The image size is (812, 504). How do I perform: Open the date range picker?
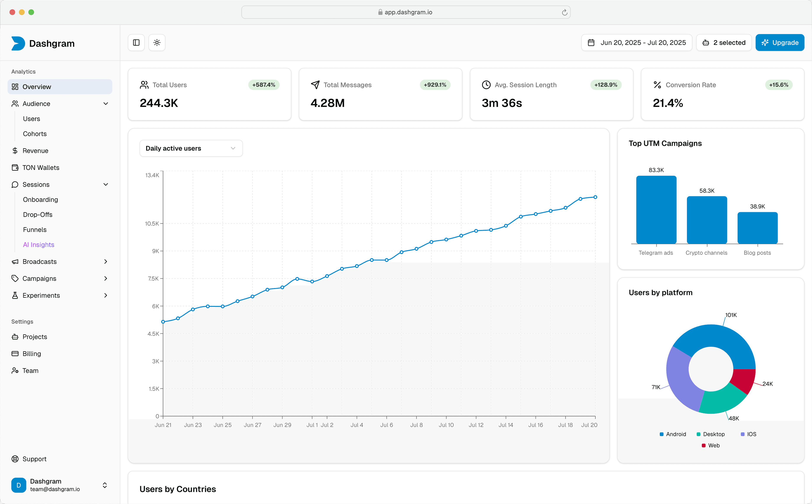pyautogui.click(x=637, y=43)
